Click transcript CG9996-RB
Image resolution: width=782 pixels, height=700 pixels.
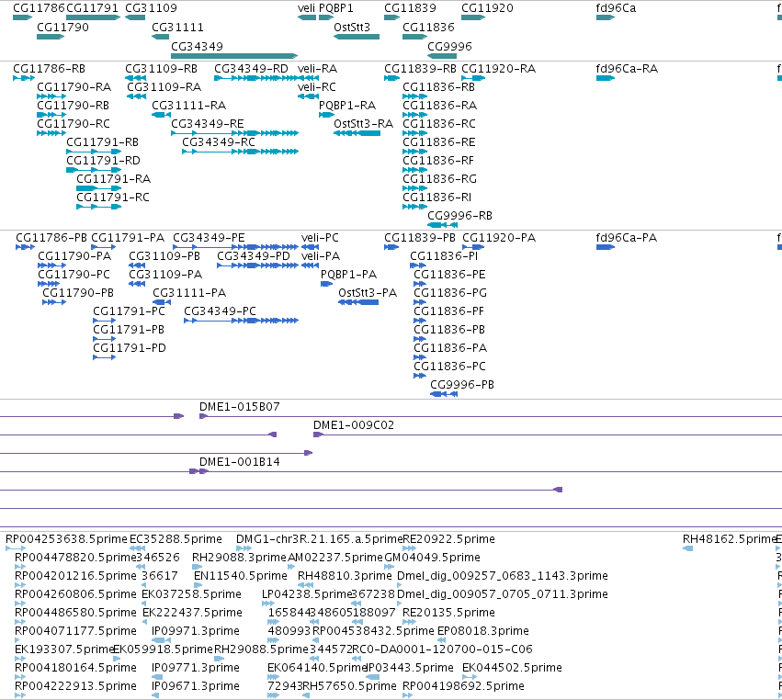pyautogui.click(x=459, y=215)
